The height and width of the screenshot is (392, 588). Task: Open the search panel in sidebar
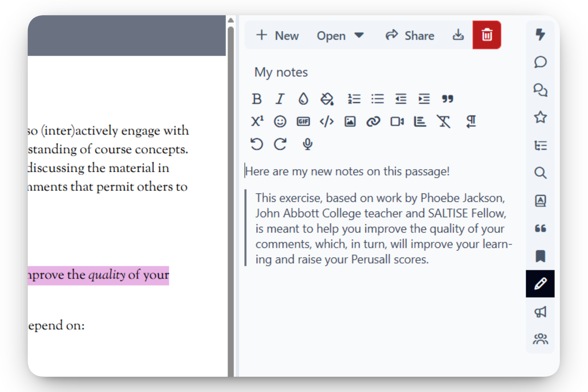540,173
